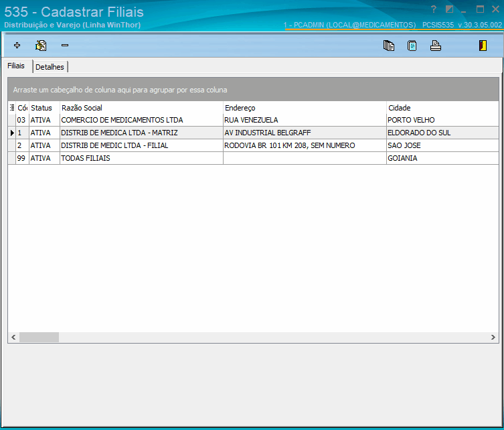Click the ELDORADO DO SUL city cell
Viewport: 504px width, 430px height.
click(x=442, y=133)
